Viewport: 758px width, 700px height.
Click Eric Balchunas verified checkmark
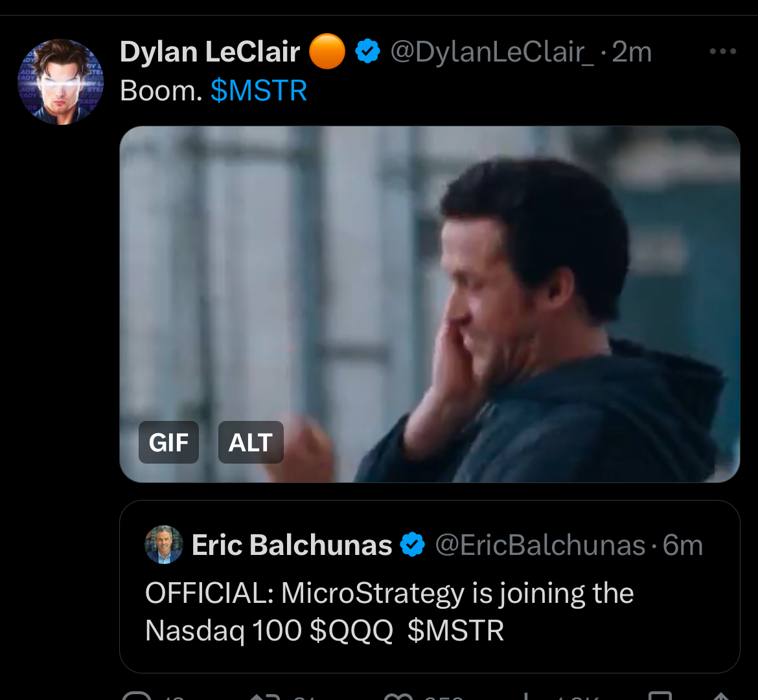(413, 545)
